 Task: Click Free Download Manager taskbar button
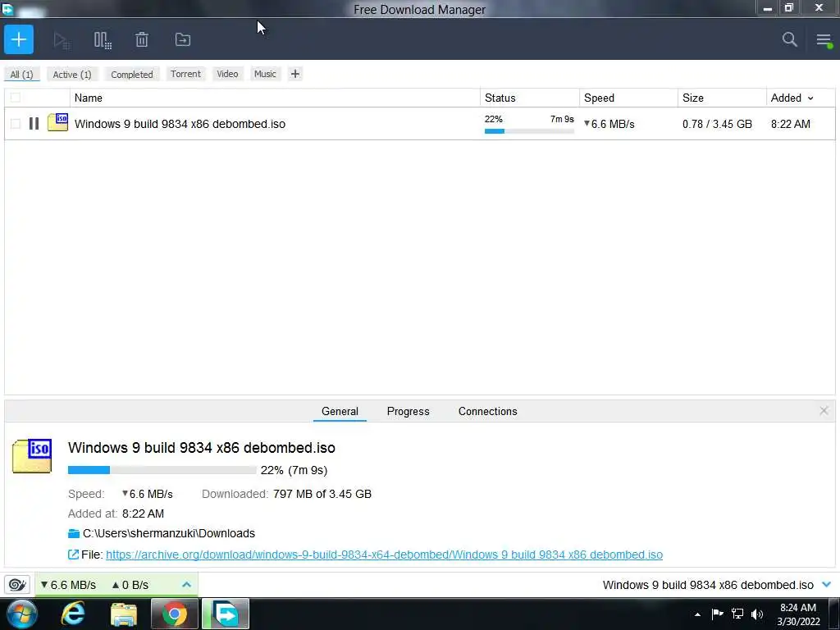click(226, 614)
